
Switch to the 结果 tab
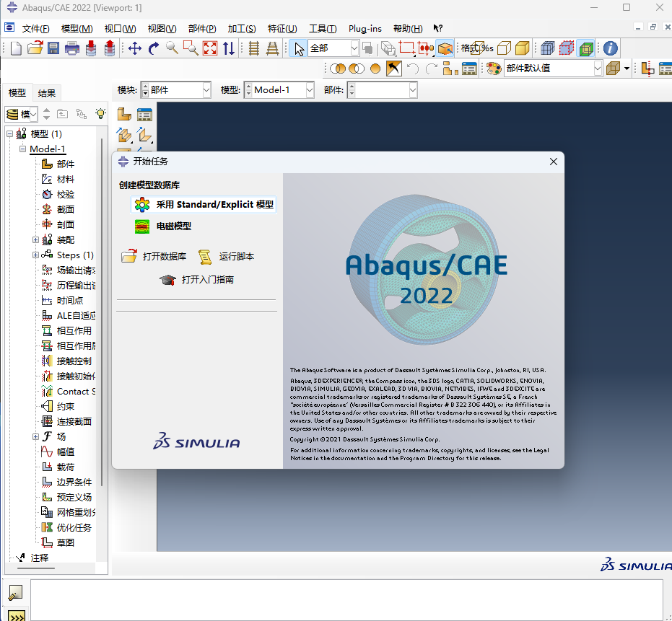point(46,92)
